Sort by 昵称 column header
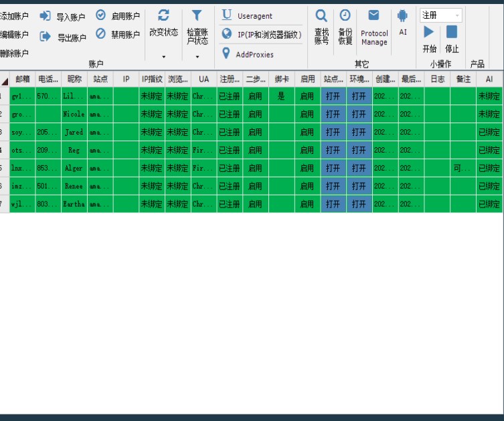This screenshot has height=421, width=504. (74, 79)
